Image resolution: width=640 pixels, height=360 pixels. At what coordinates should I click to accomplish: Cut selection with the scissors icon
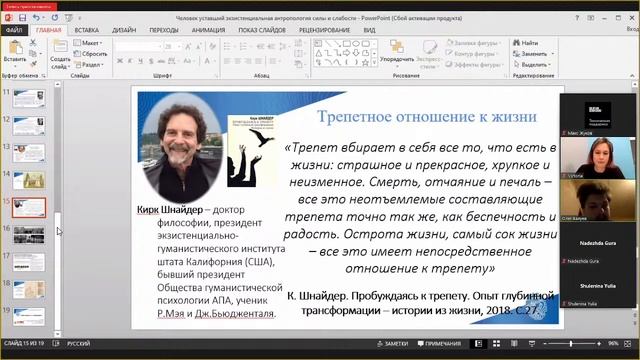click(33, 42)
